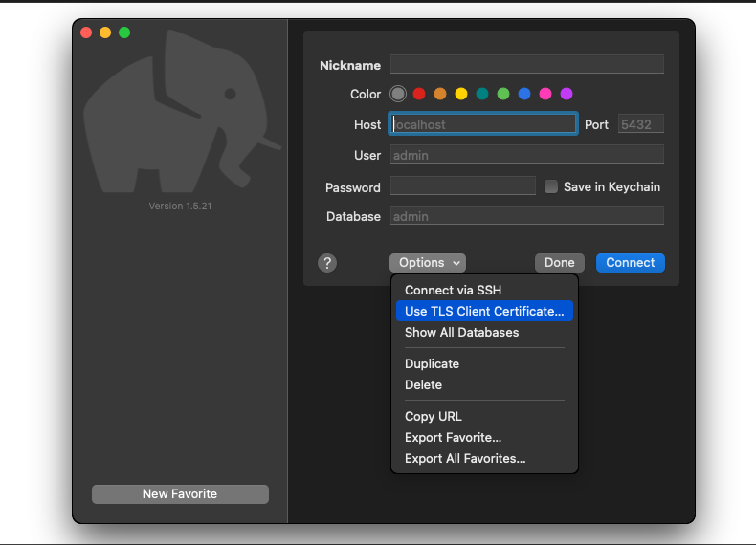Choose the teal color dot
The width and height of the screenshot is (756, 545).
482,94
